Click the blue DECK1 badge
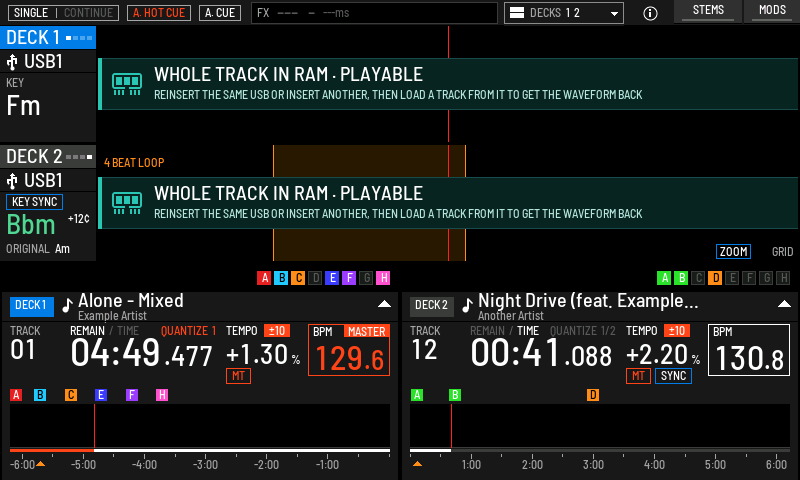Image resolution: width=800 pixels, height=480 pixels. [x=32, y=305]
